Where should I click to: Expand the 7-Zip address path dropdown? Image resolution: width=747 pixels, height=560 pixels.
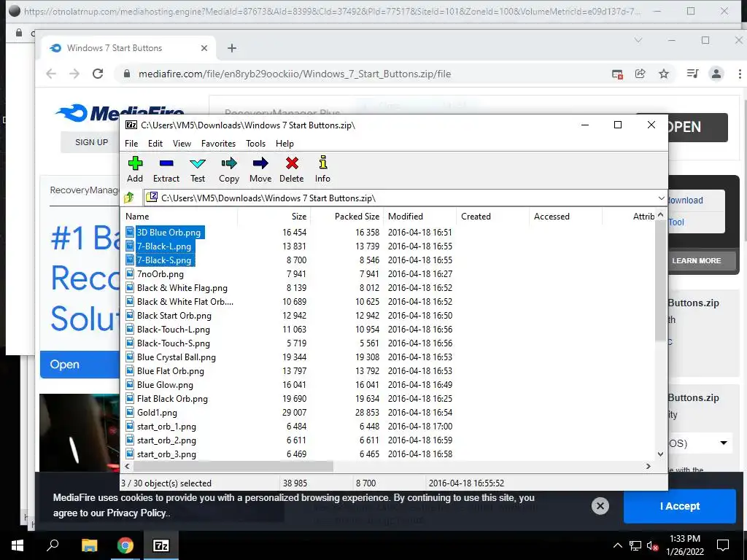coord(661,198)
